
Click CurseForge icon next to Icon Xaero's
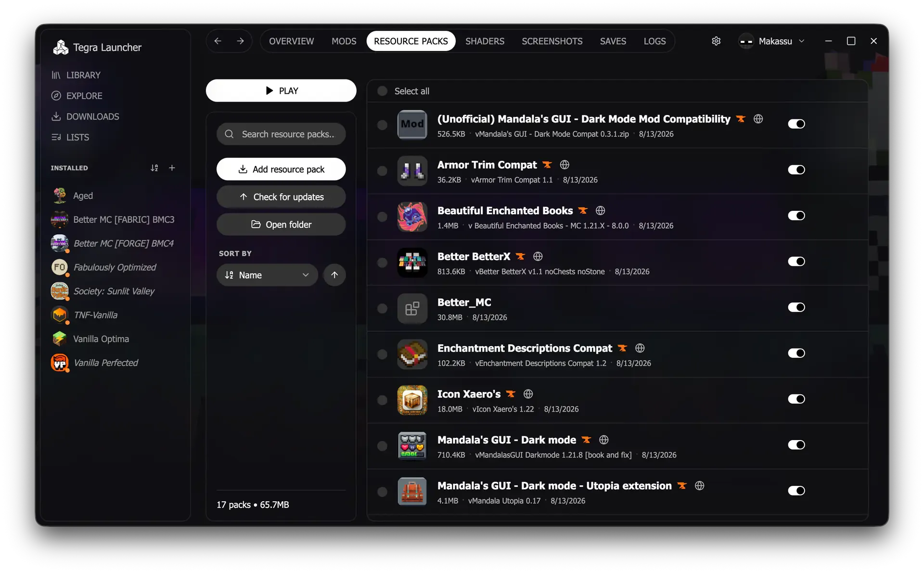[x=511, y=394]
